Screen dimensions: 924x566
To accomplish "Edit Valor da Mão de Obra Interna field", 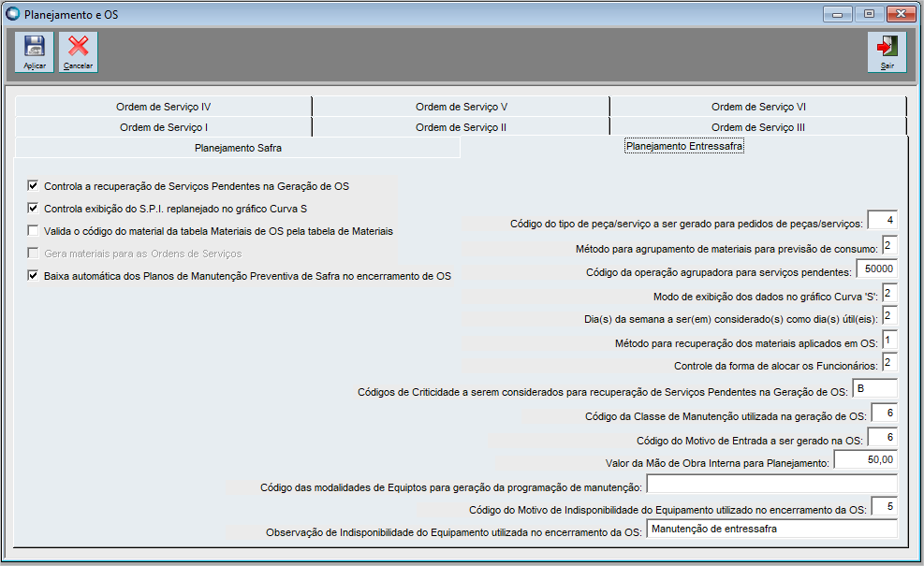I will 866,460.
